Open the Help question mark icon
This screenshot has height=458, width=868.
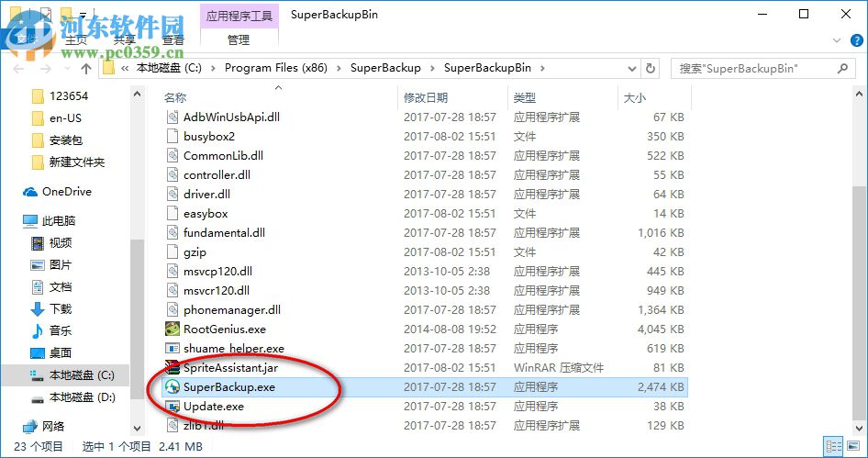point(856,39)
